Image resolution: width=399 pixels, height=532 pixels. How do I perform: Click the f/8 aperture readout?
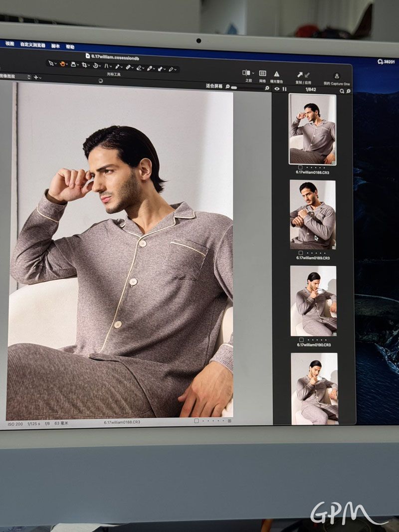point(47,423)
